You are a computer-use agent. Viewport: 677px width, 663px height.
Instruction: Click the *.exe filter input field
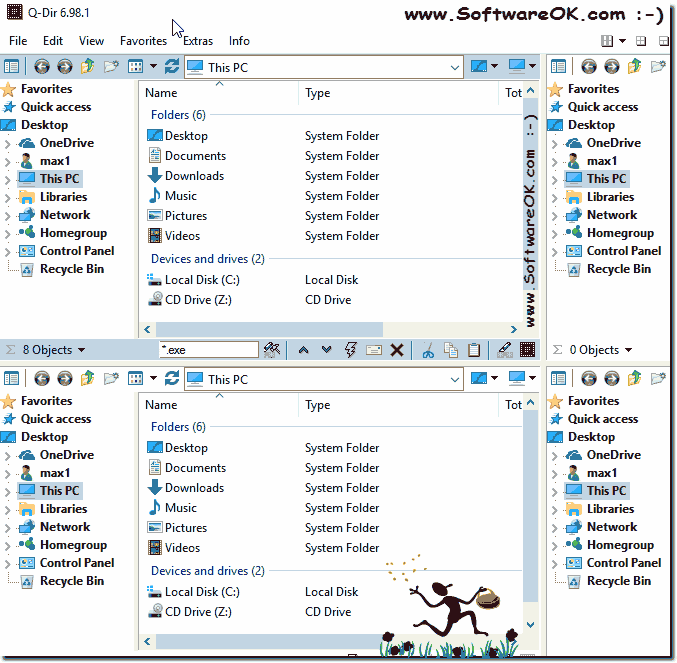209,350
